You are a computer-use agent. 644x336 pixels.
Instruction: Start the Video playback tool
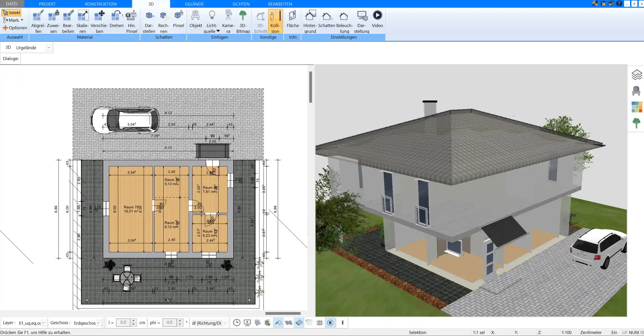click(x=377, y=19)
